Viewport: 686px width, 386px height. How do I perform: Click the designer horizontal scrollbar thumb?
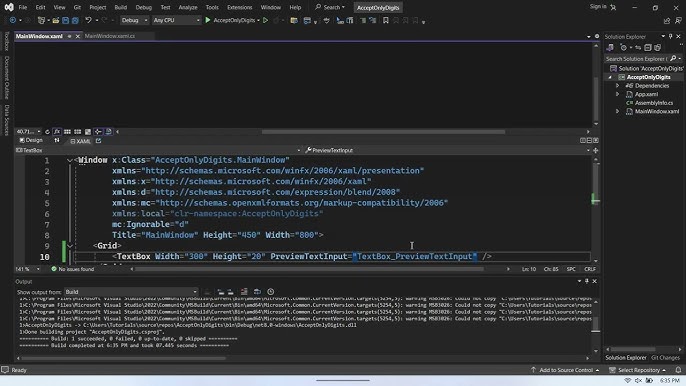click(x=383, y=131)
